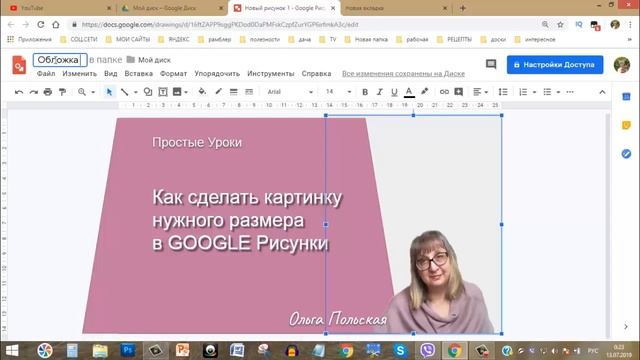Open the comment history speech bubble
Viewport: 640px width, 360px height.
tap(491, 64)
